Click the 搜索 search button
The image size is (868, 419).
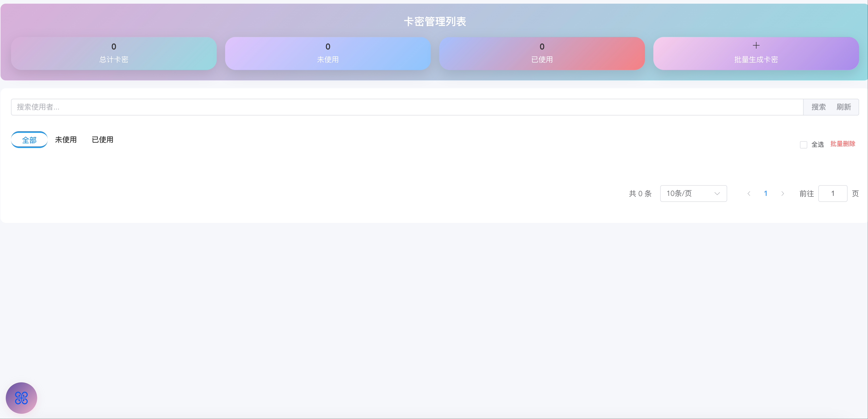pos(818,107)
